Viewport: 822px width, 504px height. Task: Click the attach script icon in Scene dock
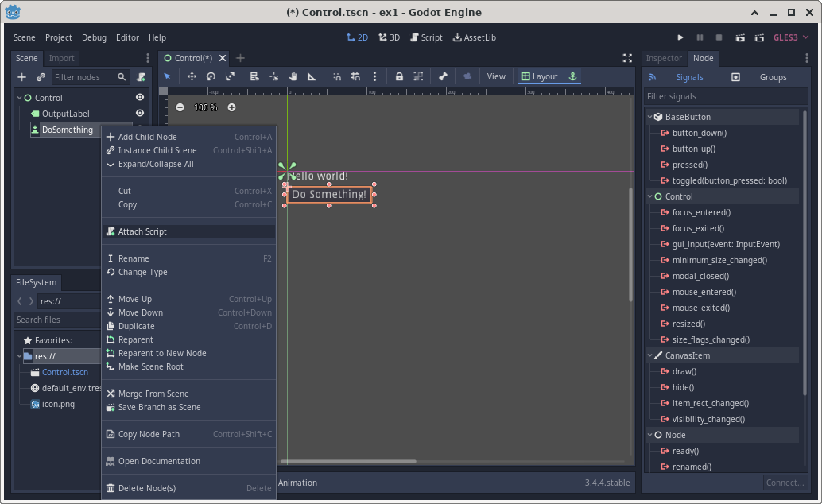tap(141, 77)
